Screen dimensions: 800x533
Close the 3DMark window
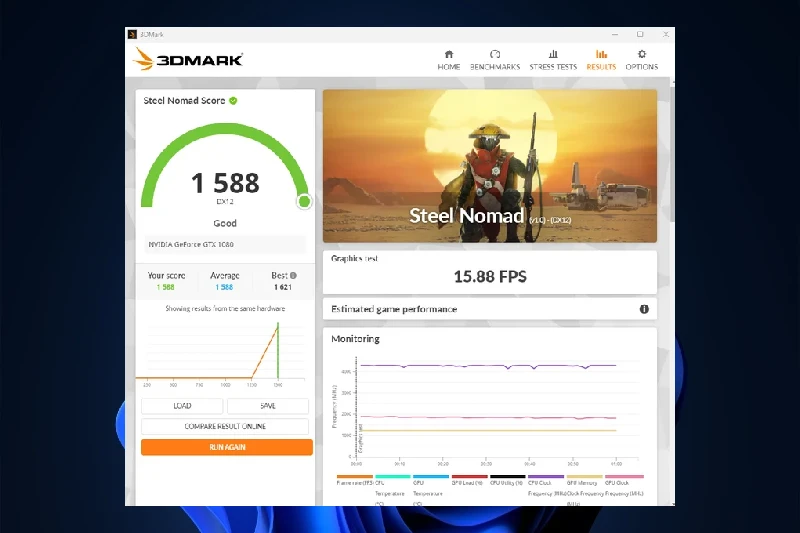(665, 34)
